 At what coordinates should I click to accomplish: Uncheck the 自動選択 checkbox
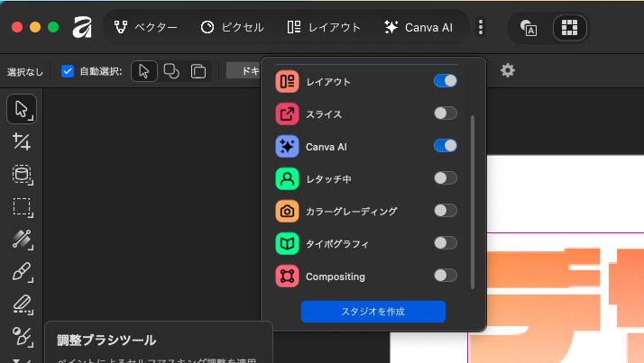(68, 71)
